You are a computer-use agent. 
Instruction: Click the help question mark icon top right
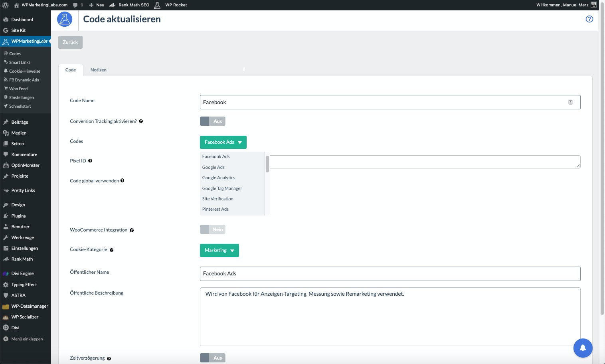589,19
